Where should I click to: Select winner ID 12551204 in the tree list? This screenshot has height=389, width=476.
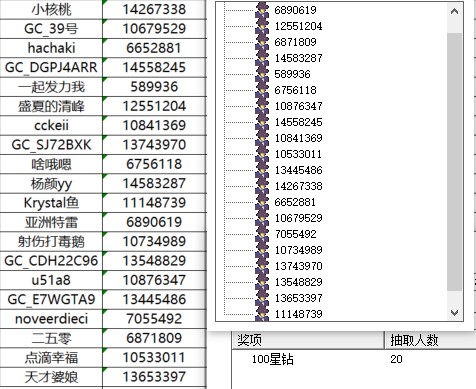tap(298, 26)
